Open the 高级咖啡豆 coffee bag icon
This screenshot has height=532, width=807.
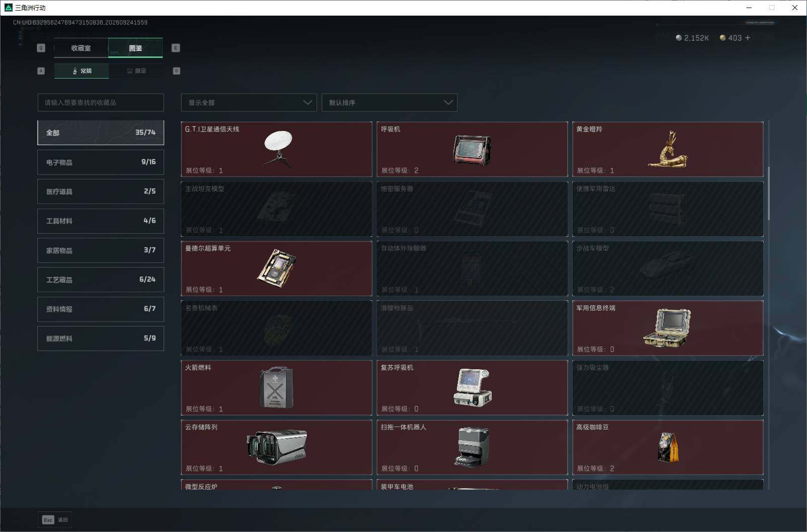tap(668, 447)
